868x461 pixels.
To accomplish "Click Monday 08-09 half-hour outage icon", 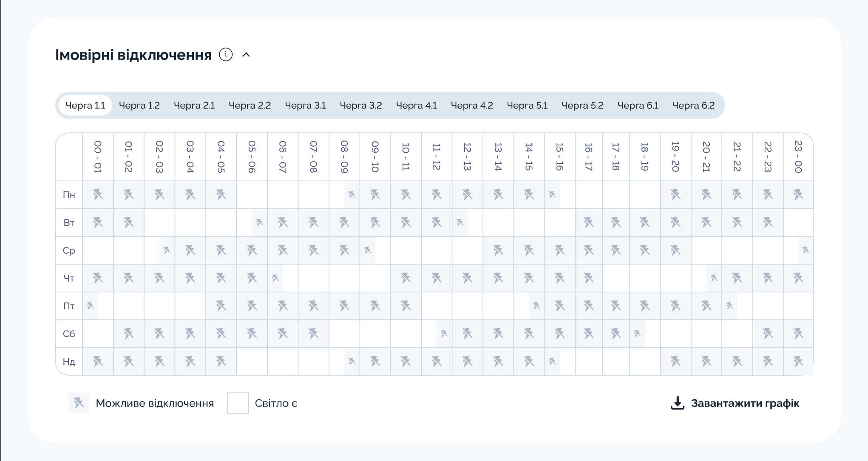I will click(352, 195).
